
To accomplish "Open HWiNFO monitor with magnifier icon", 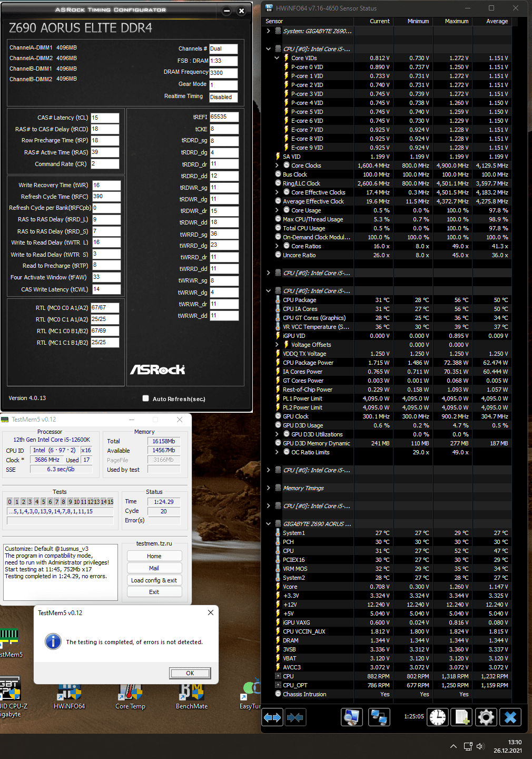I will (352, 717).
